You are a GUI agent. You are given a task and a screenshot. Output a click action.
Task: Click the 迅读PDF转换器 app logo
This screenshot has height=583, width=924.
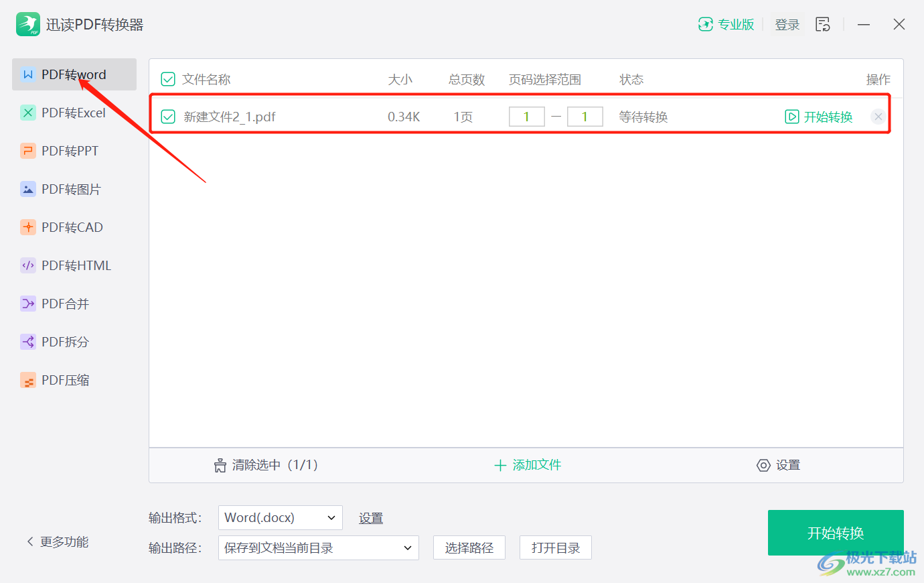28,24
